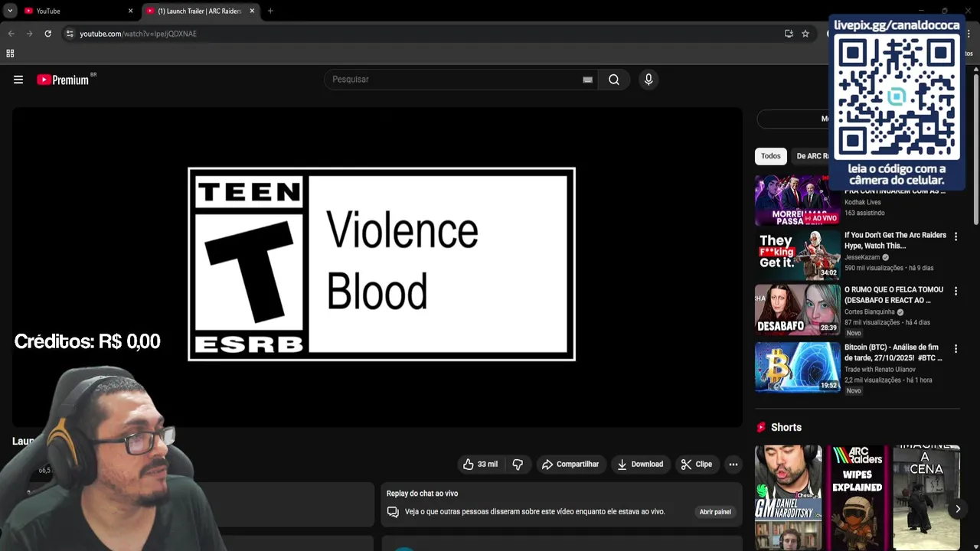Like the video with 33 mil likes

[480, 465]
